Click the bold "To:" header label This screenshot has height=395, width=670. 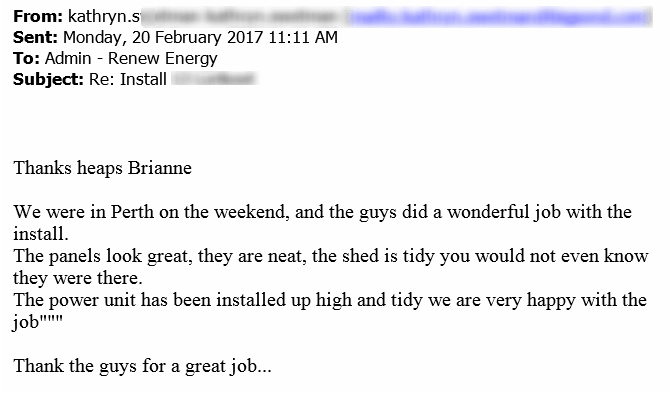tap(26, 58)
